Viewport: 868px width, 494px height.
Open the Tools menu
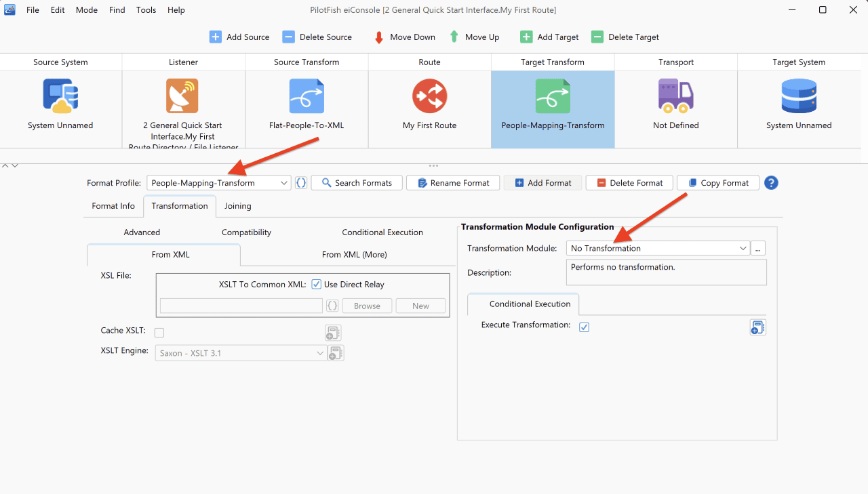146,10
